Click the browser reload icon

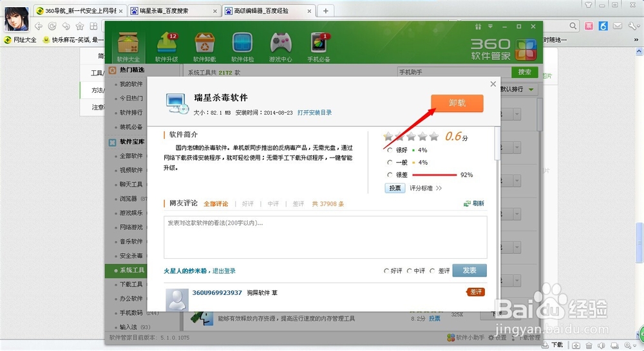52,26
